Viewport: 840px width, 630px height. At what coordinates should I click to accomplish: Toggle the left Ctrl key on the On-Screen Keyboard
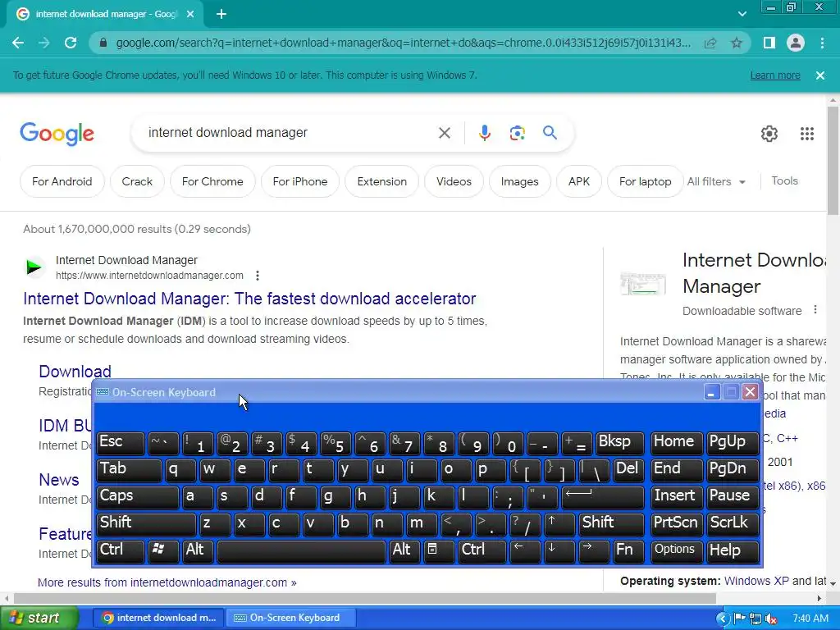120,551
